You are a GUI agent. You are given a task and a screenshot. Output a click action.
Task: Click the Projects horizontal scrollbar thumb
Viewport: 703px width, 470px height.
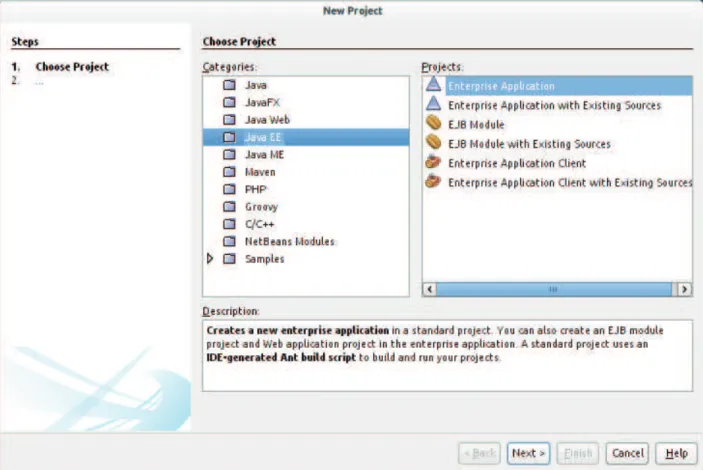(554, 289)
